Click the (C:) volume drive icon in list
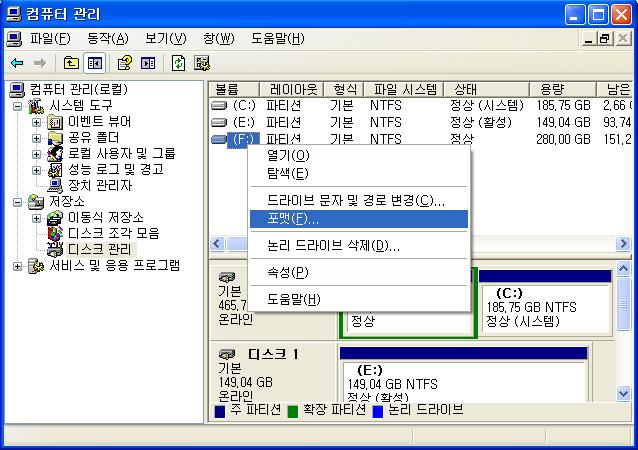 (220, 105)
